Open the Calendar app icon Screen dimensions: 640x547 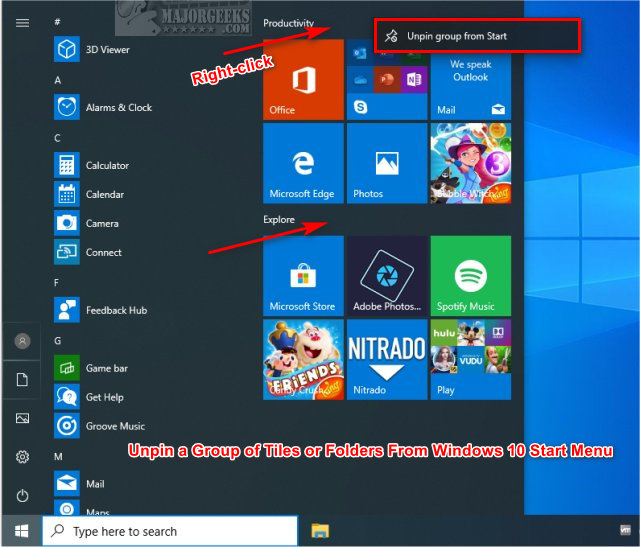pyautogui.click(x=67, y=194)
